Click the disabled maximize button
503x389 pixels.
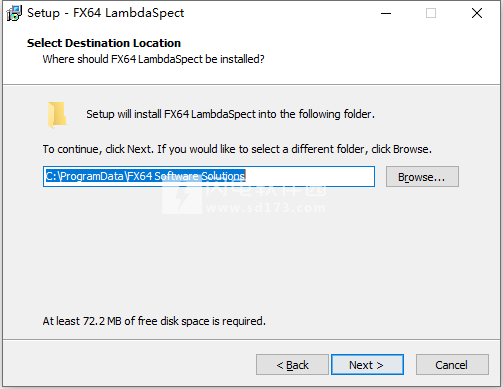tap(431, 13)
